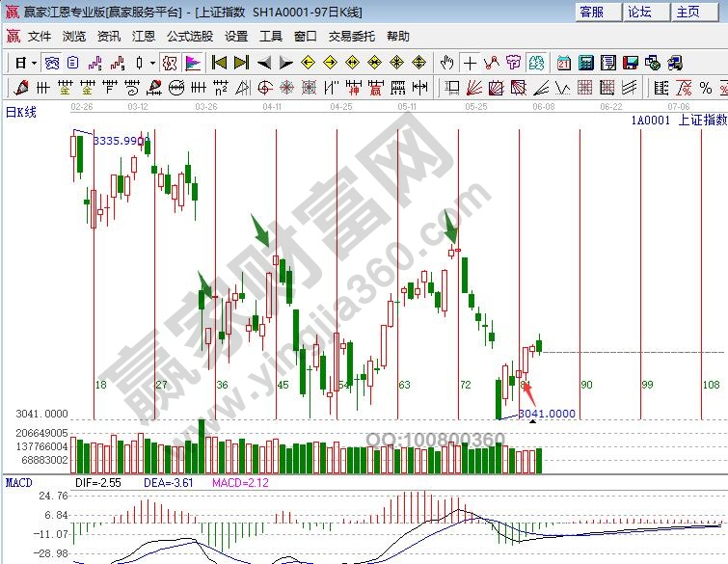Click the 论坛 button
The width and height of the screenshot is (728, 564).
(639, 12)
